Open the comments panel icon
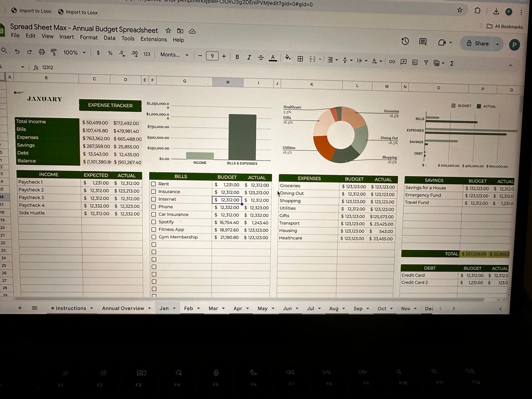 (x=423, y=42)
